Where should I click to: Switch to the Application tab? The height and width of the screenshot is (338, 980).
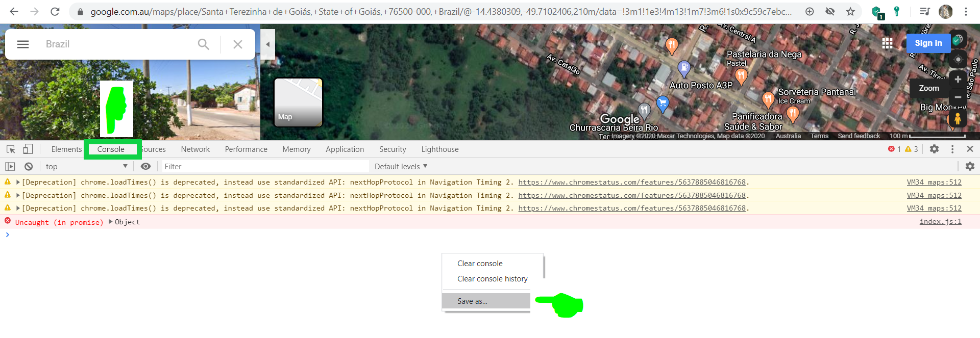point(345,149)
